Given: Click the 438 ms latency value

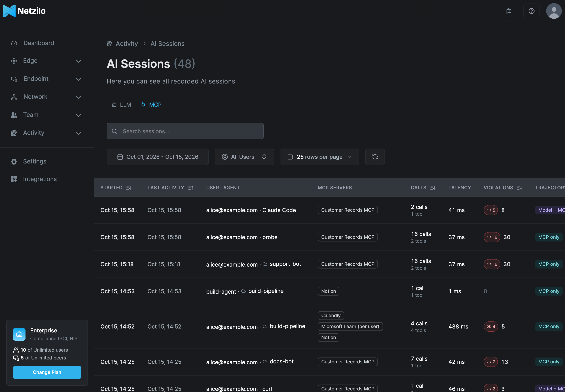Looking at the screenshot, I should click(458, 326).
